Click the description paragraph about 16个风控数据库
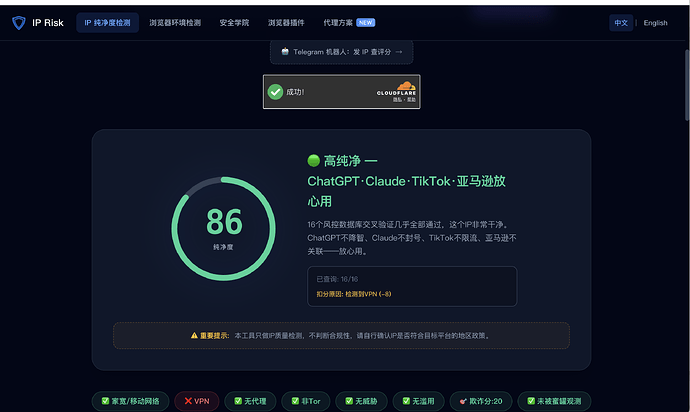Screen dimensions: 690x412 coord(412,238)
